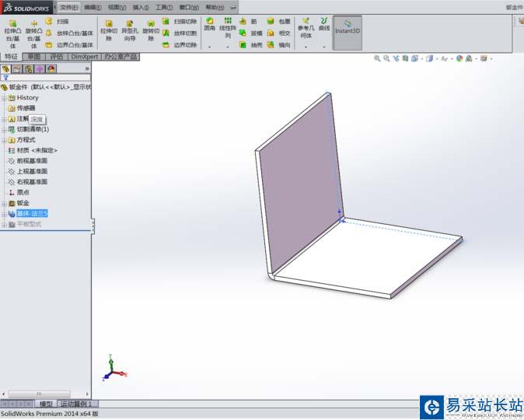524x420 pixels.
Task: Pin the menu bar with pushpin icon
Action: tap(233, 7)
